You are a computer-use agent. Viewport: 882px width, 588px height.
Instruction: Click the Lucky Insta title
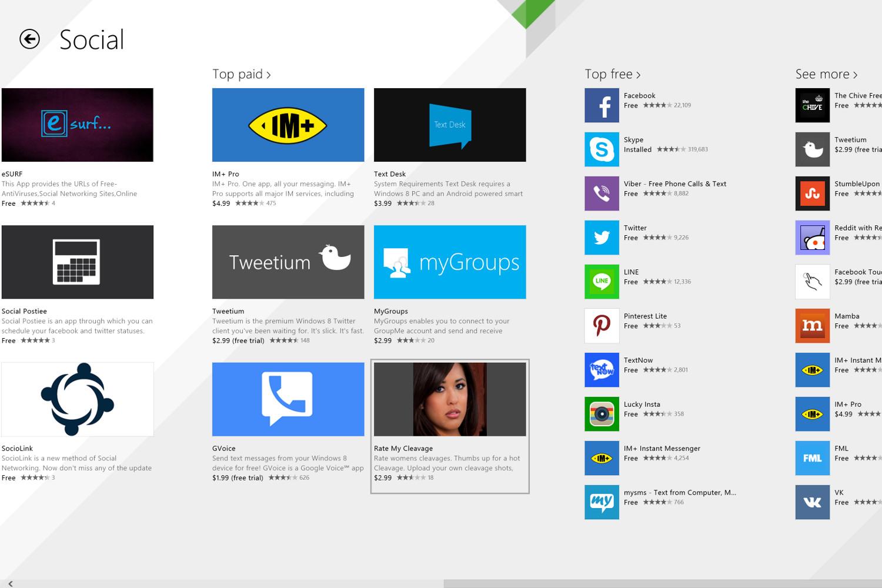642,405
